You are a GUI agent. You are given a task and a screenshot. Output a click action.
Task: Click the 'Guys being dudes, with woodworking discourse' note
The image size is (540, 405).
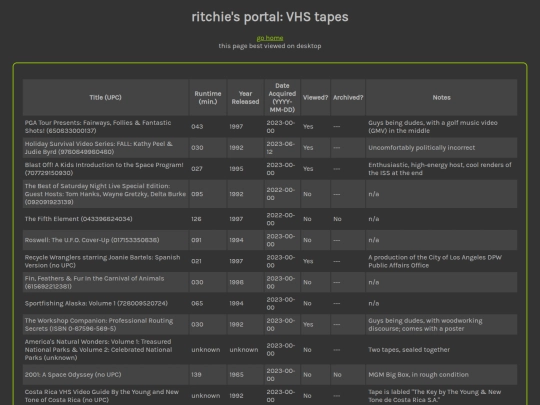pyautogui.click(x=425, y=324)
